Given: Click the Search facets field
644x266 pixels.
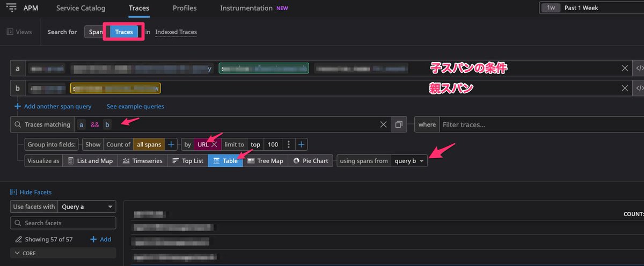Looking at the screenshot, I should [63, 223].
